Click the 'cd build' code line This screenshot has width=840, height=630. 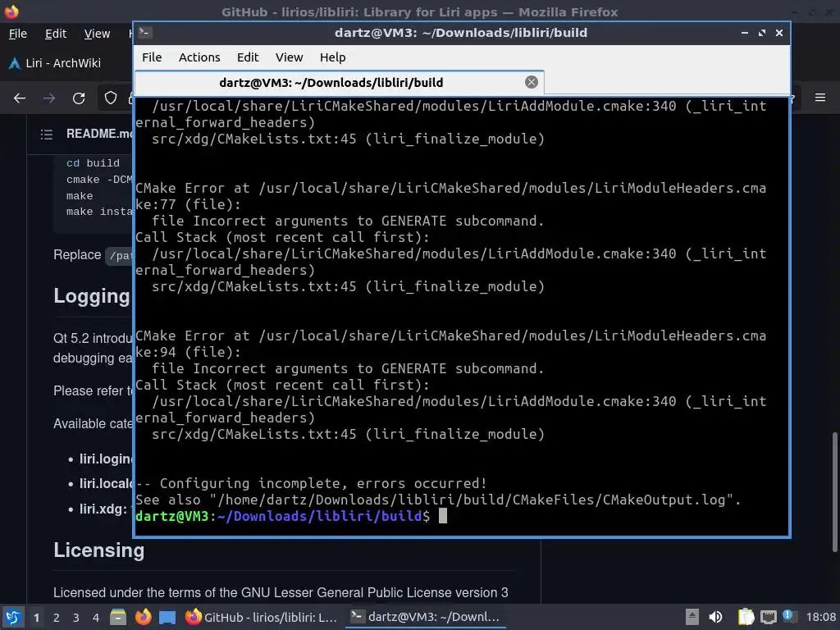[x=93, y=163]
